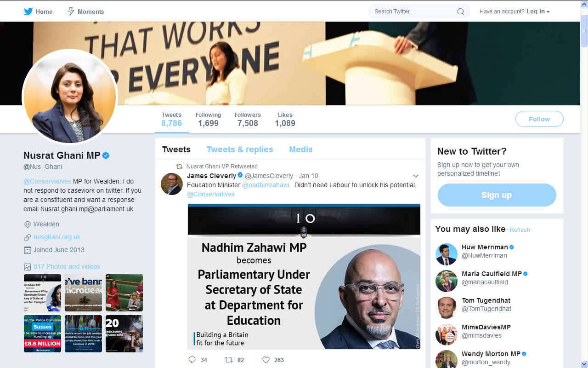Like the tweet using the heart icon
Viewport: 588px width, 368px height.
click(x=266, y=360)
